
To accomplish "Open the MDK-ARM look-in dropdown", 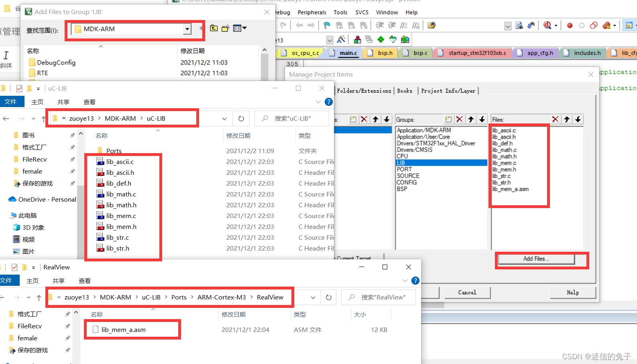I will (x=187, y=29).
